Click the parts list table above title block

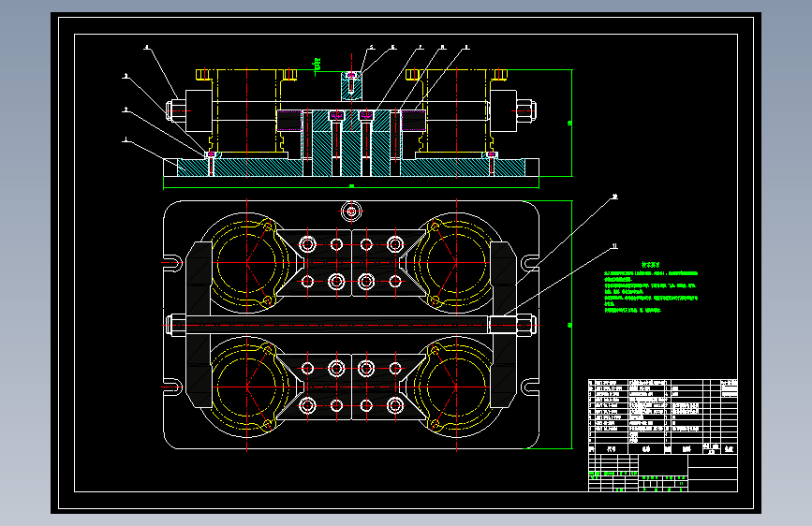pyautogui.click(x=663, y=416)
